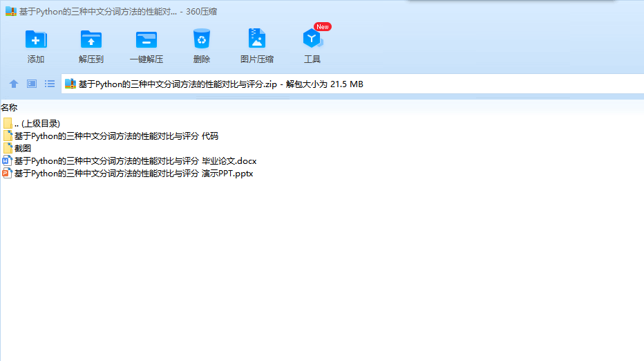This screenshot has width=644, height=361.
Task: Sort by the 名称 column header
Action: (9, 108)
